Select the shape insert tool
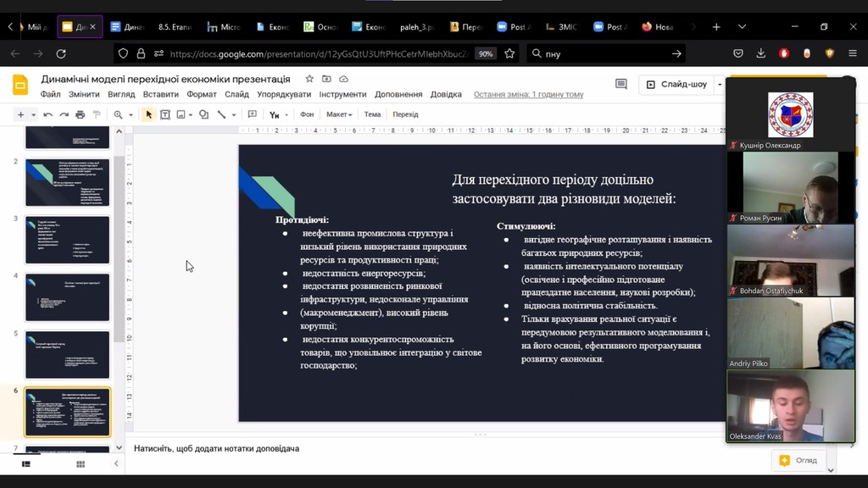Viewport: 868px width, 488px height. [203, 114]
